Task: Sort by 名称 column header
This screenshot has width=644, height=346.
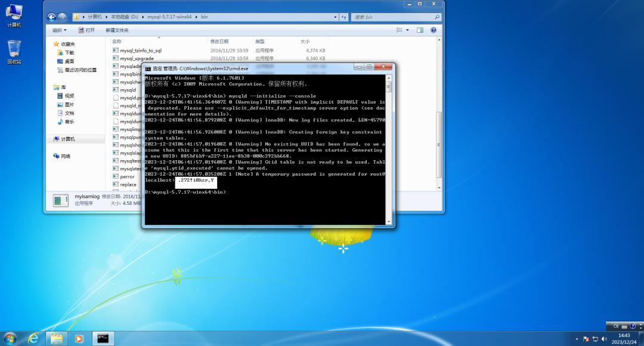Action: 117,42
